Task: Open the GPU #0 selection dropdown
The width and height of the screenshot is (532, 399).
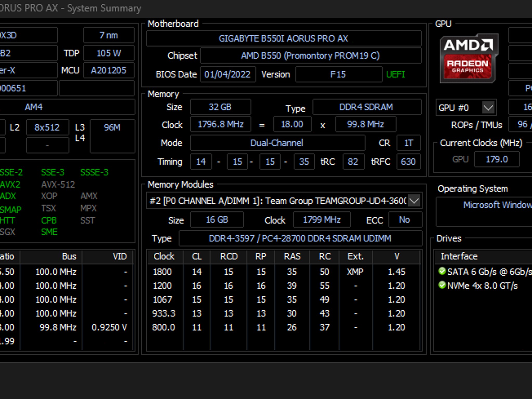Action: 488,108
